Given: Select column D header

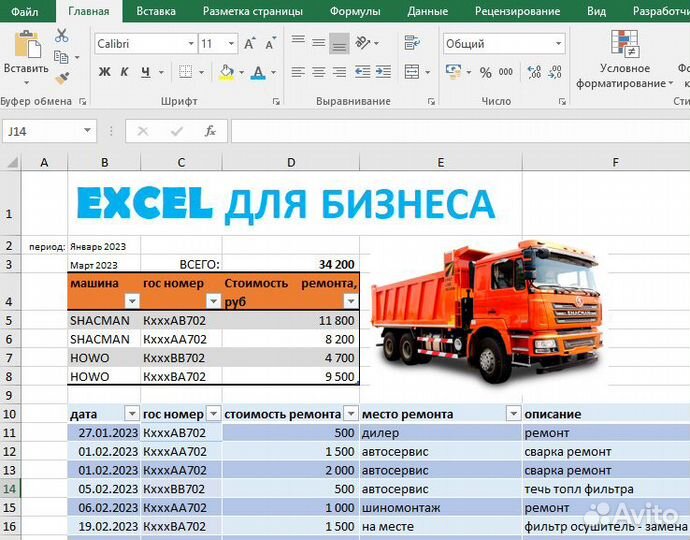Looking at the screenshot, I should click(291, 162).
